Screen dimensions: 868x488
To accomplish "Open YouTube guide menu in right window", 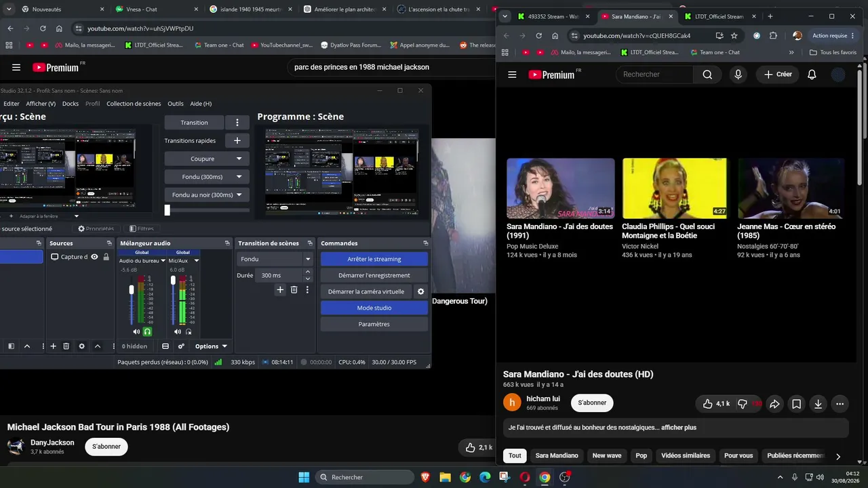I will pos(512,75).
